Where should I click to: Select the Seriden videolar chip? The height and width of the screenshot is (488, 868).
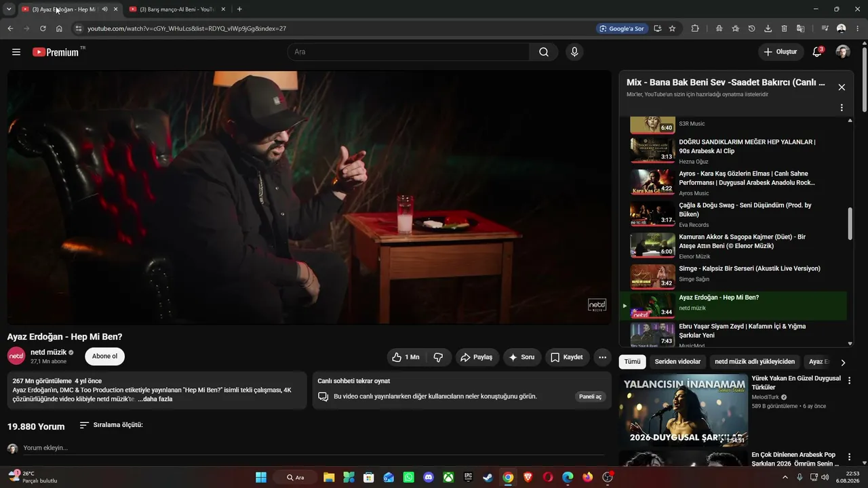677,362
